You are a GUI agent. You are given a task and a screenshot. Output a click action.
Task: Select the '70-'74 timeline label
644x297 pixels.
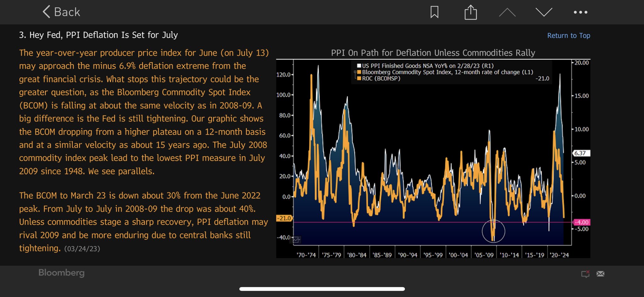(x=306, y=255)
